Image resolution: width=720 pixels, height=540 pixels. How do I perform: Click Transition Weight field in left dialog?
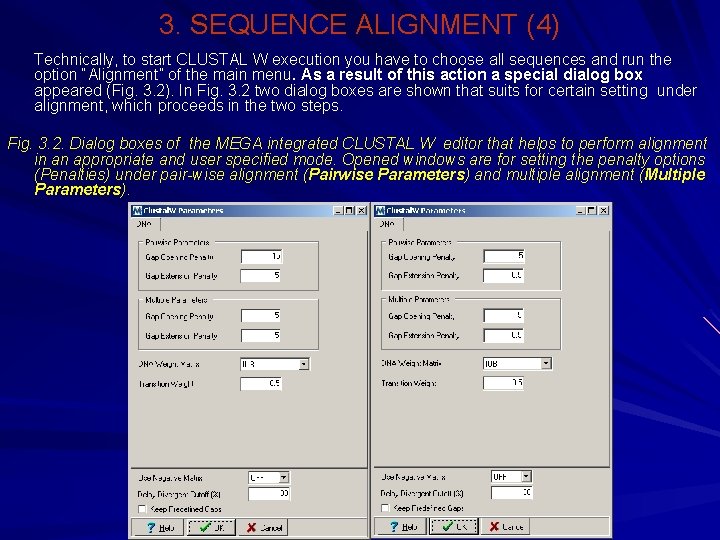pos(261,383)
